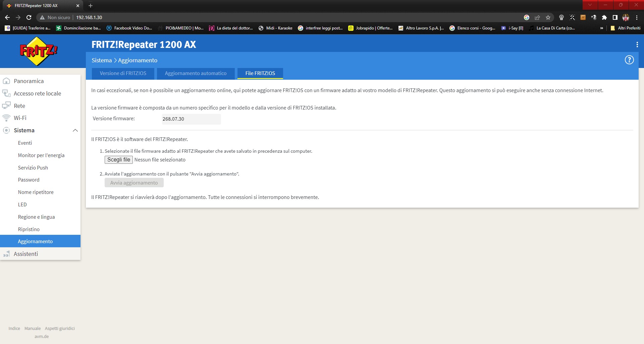The height and width of the screenshot is (344, 644).
Task: Open [GUIDA] Trasferire bookmark
Action: pyautogui.click(x=28, y=28)
